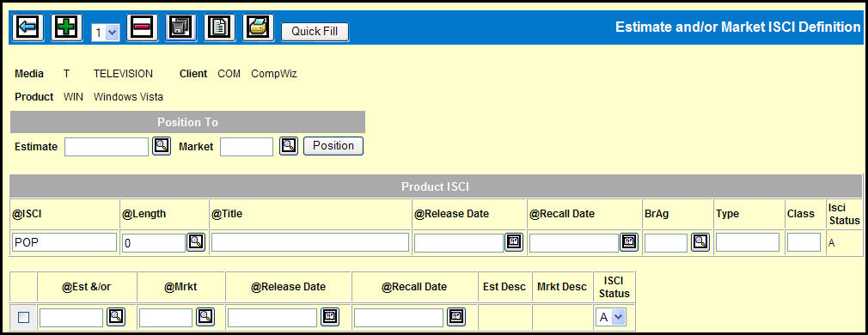Click the Product ISCI Release Date field
Image resolution: width=868 pixels, height=335 pixels.
tap(459, 242)
